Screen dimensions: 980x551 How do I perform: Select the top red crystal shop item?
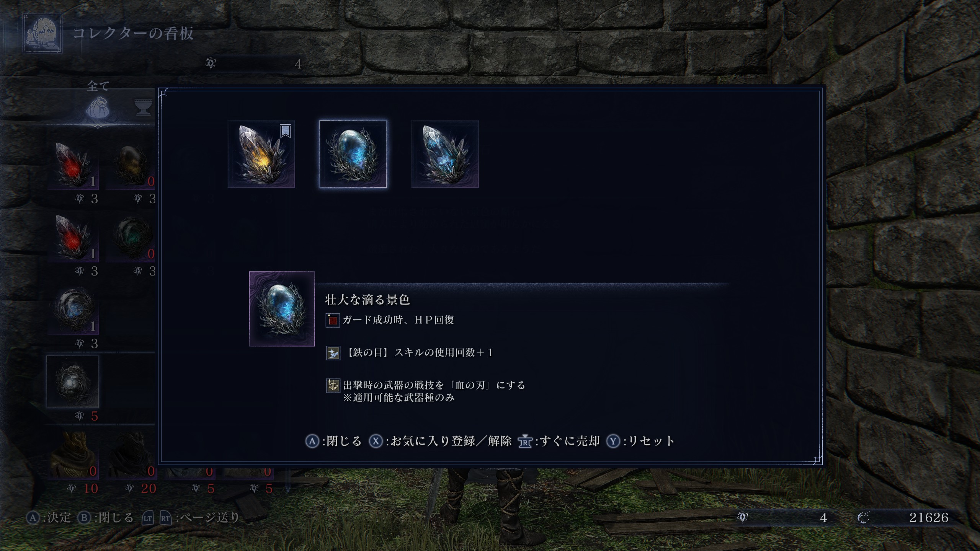[73, 165]
